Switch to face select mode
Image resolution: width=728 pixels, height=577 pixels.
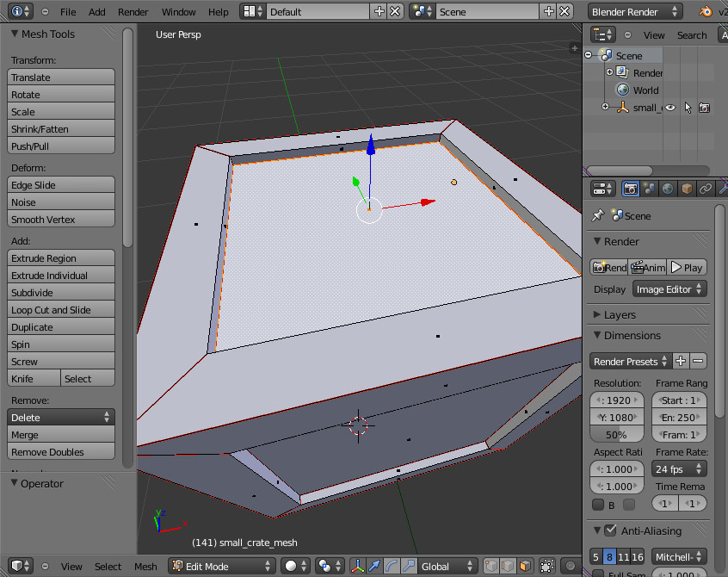[525, 566]
